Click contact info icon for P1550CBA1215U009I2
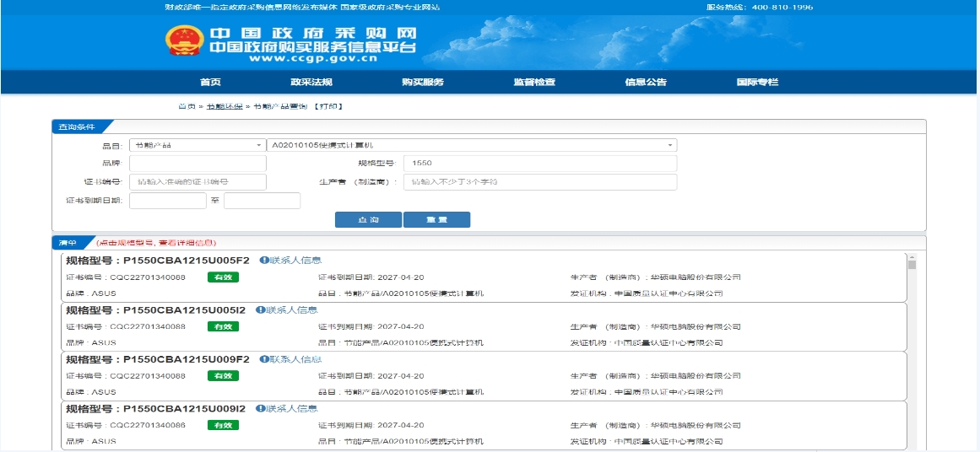The image size is (980, 452). tap(260, 409)
